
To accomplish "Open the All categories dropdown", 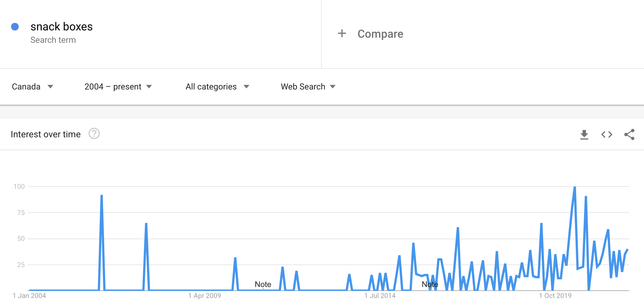I will click(217, 87).
